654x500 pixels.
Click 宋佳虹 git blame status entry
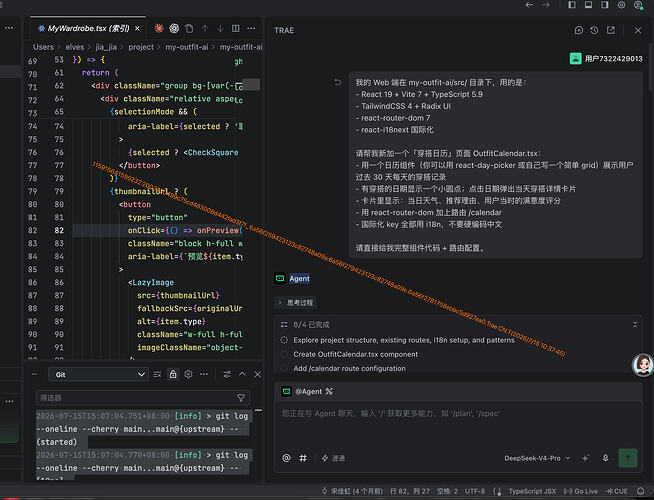[352, 491]
